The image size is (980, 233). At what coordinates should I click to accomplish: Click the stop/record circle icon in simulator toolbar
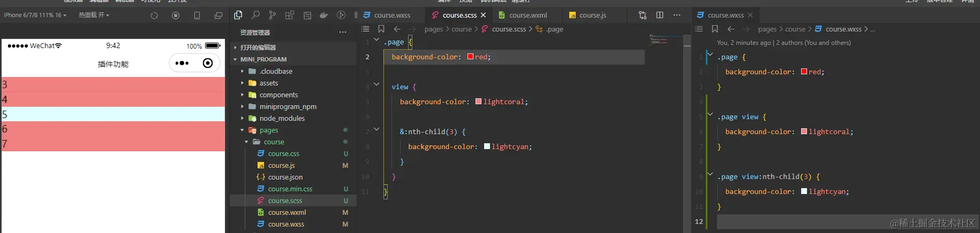(176, 15)
